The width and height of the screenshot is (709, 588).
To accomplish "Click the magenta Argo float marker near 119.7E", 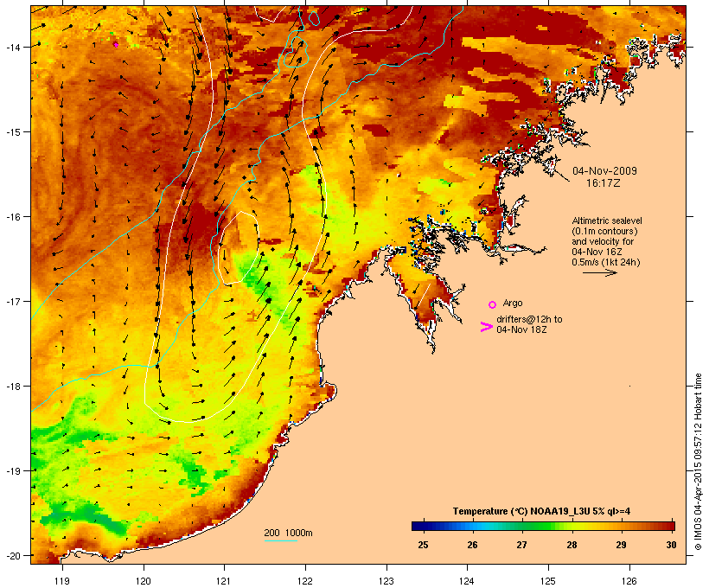I will [116, 44].
